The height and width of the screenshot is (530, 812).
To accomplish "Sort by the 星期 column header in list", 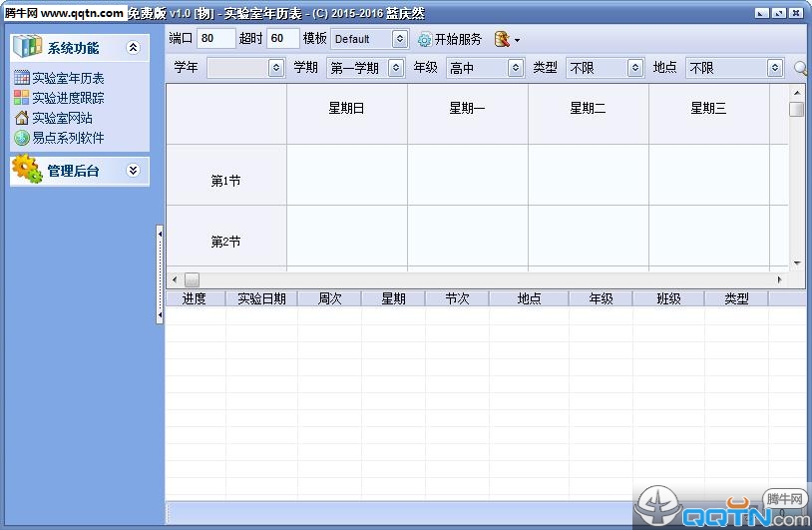I will coord(393,298).
